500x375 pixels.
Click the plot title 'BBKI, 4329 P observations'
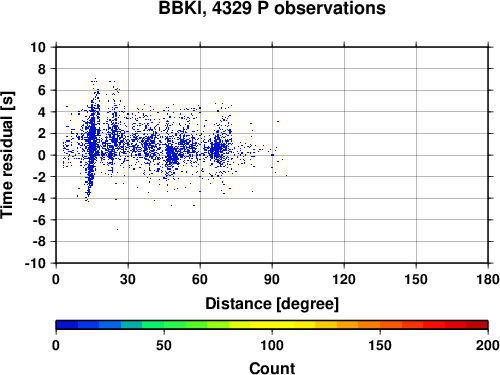[272, 8]
